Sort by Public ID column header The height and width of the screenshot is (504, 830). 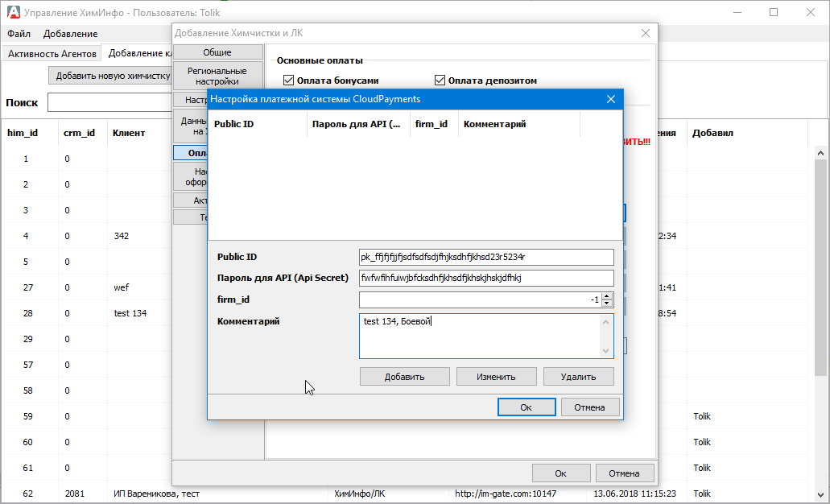tap(258, 125)
